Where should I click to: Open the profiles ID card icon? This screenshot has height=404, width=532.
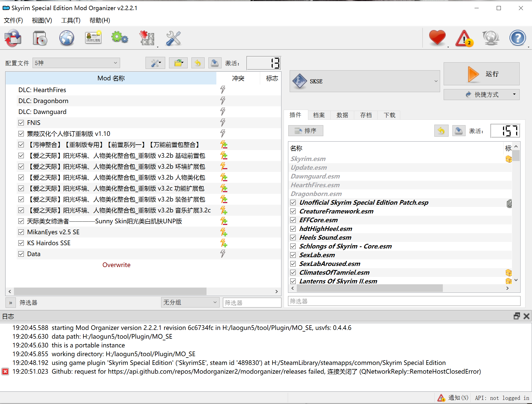pyautogui.click(x=93, y=38)
